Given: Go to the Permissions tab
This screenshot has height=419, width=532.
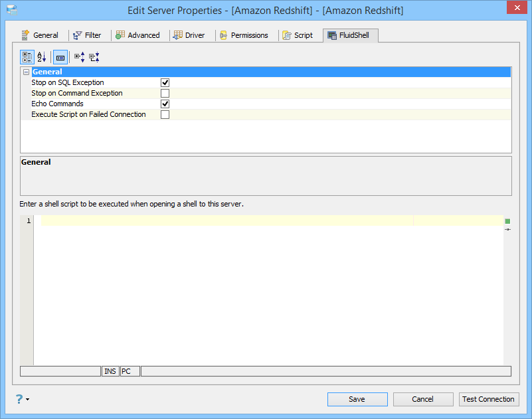Looking at the screenshot, I should tap(244, 35).
